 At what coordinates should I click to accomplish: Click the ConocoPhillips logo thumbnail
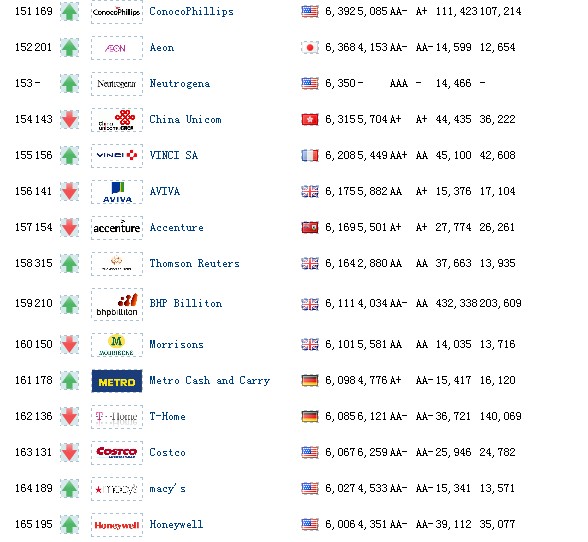pyautogui.click(x=117, y=12)
